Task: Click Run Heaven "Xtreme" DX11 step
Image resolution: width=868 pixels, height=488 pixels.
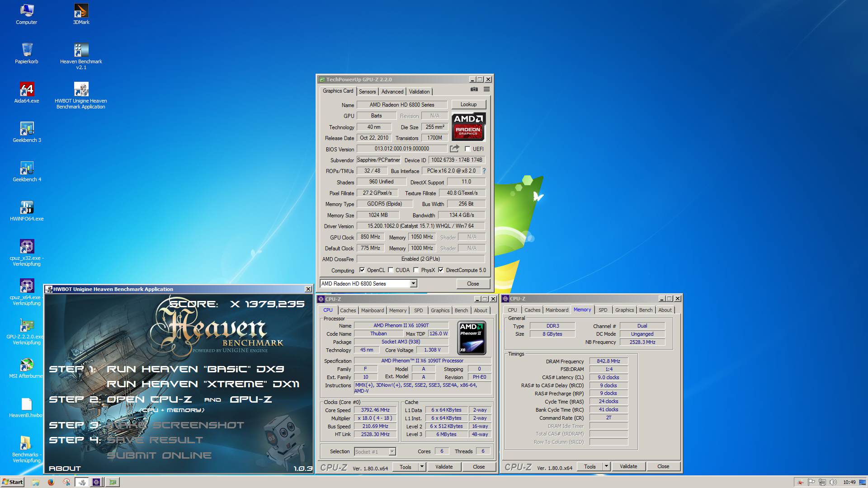Action: point(203,384)
